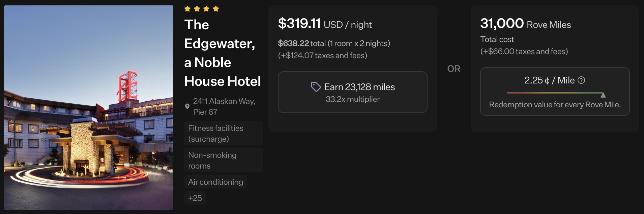Click the four-star rating above the hotel name
Viewport: 644px width, 214px height.
[x=202, y=9]
